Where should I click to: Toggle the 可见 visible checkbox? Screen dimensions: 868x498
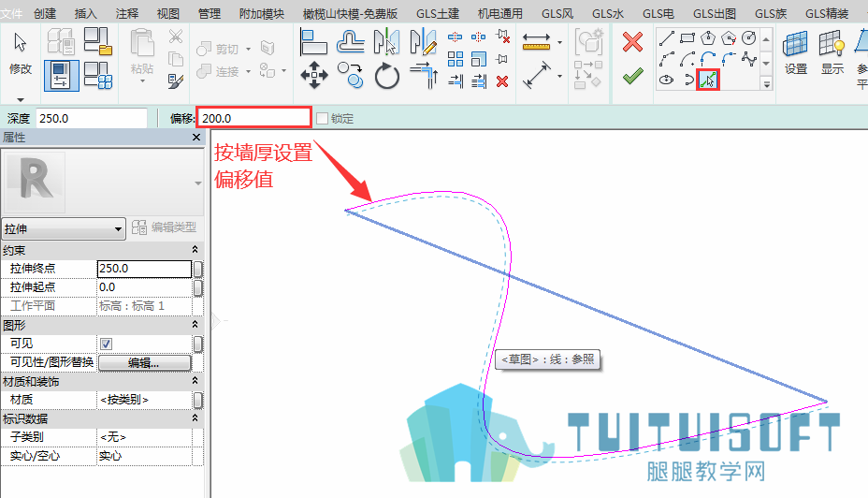[107, 344]
